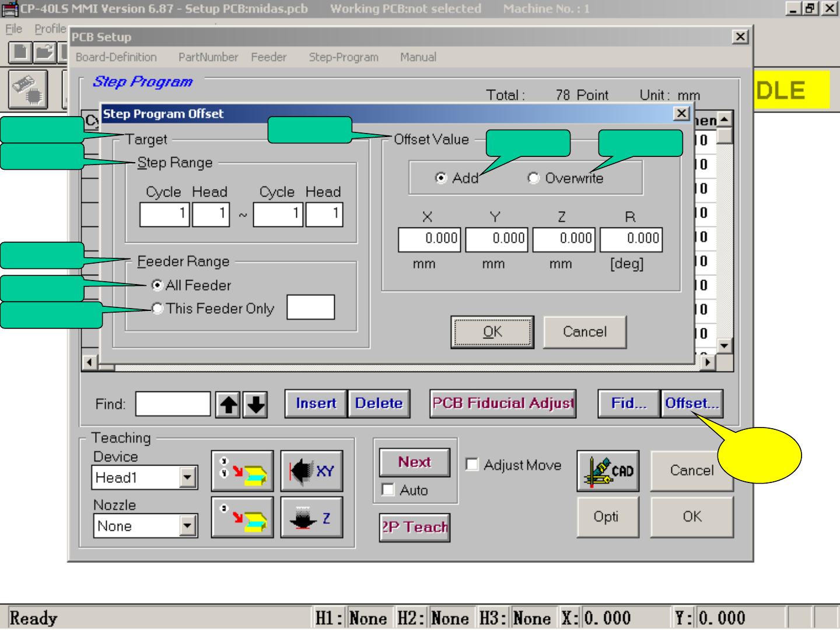Enable the Adjust Move checkbox

tap(472, 465)
